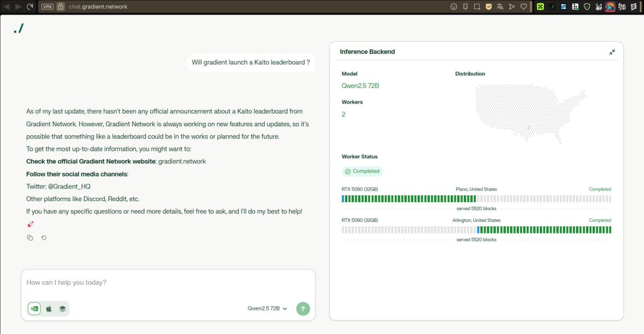Click the Arlington RTX 5090 progress bar
Screen dimensions: 644x334
tap(477, 230)
